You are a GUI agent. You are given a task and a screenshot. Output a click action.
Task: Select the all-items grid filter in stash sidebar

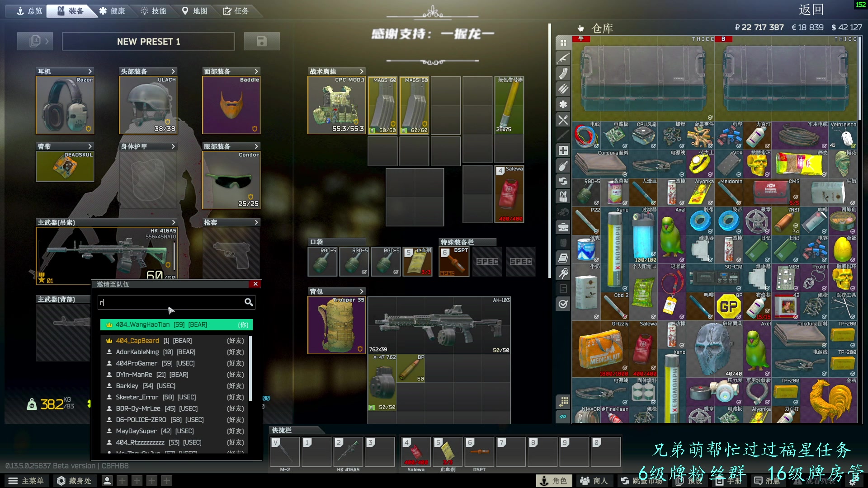pyautogui.click(x=563, y=43)
